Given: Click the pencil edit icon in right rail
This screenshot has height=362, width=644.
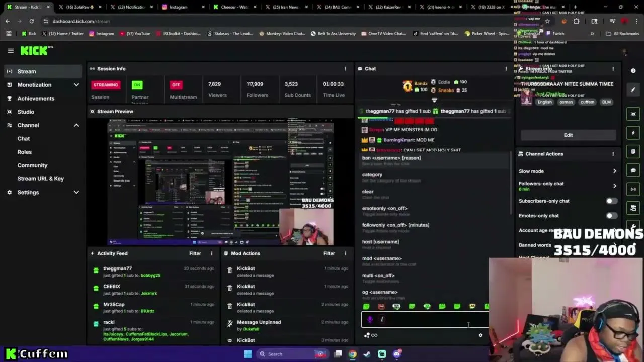Looking at the screenshot, I should [x=633, y=89].
